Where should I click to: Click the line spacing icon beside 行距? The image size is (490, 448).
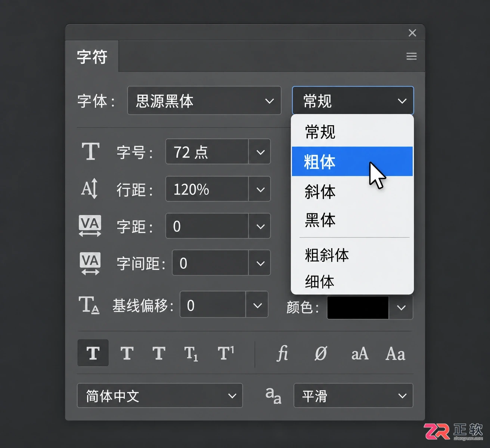pyautogui.click(x=90, y=188)
